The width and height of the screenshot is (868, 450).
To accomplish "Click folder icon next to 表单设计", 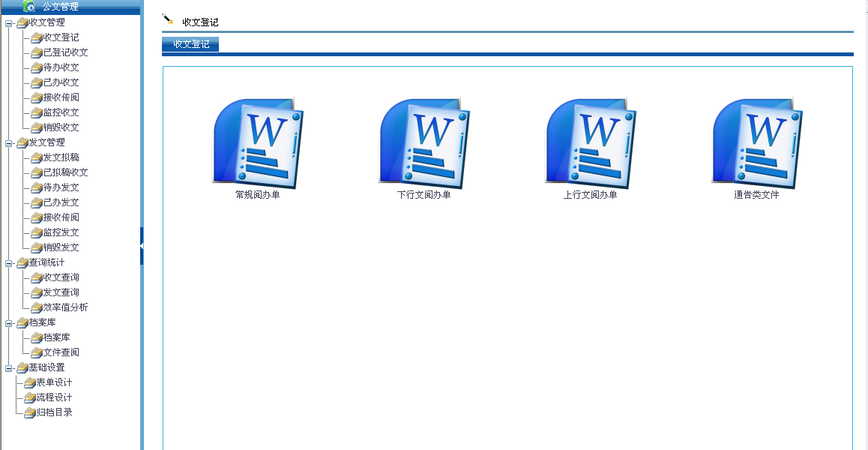I will pyautogui.click(x=30, y=382).
